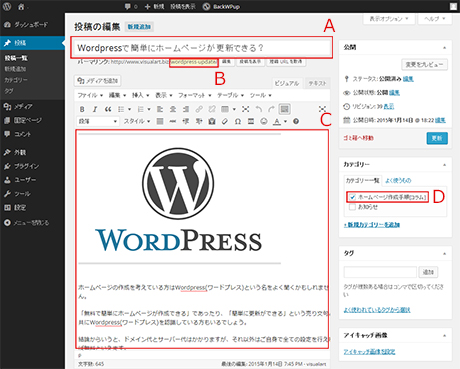
Task: Open 挿入 insert menu
Action: tap(140, 95)
